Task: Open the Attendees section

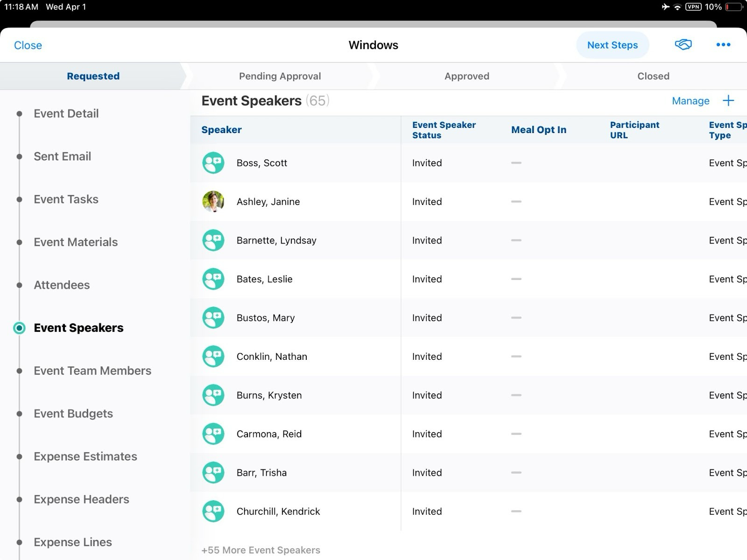Action: pos(62,285)
